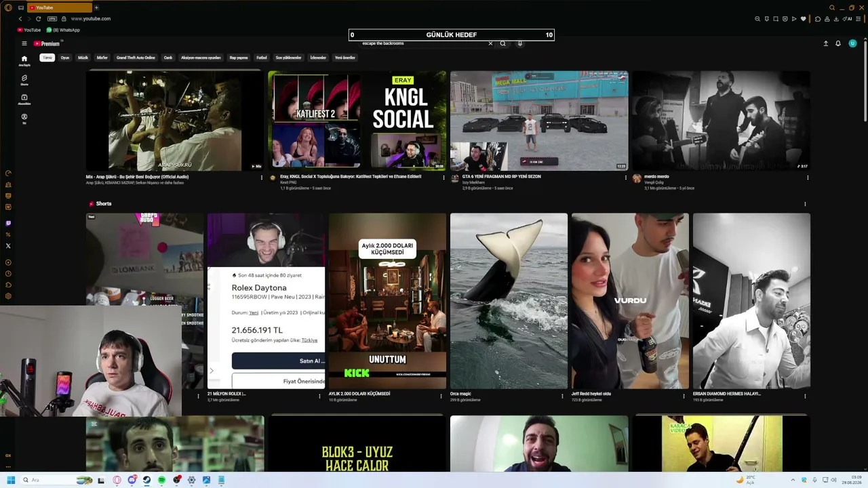The height and width of the screenshot is (488, 868).
Task: Click the site lock icon
Action: pos(64,19)
